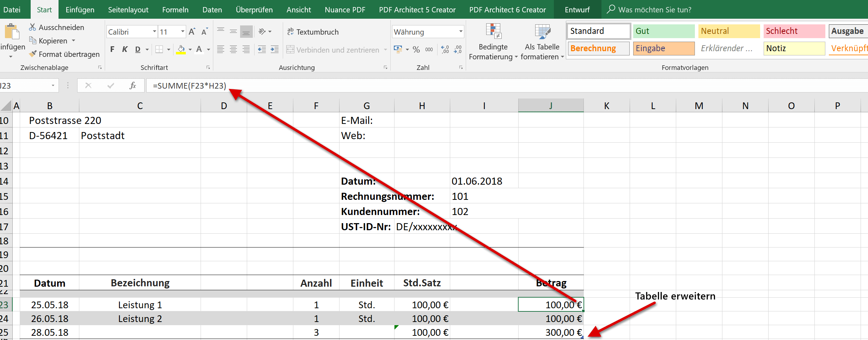
Task: Click the accounting number format icon
Action: (x=398, y=49)
